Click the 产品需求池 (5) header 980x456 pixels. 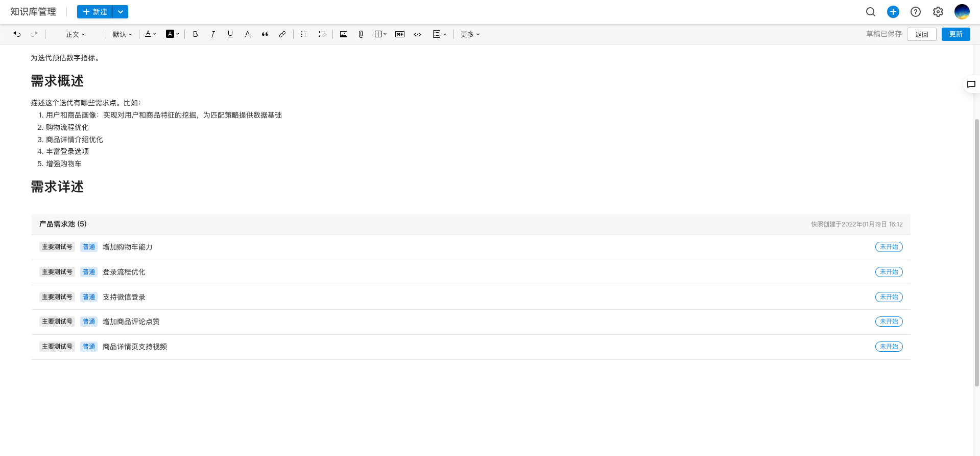coord(63,224)
